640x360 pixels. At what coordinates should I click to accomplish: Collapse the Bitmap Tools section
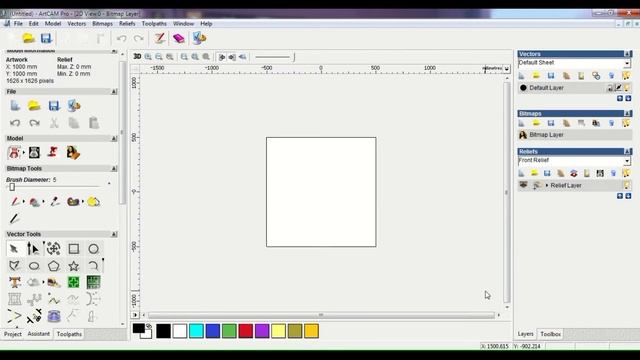click(114, 169)
